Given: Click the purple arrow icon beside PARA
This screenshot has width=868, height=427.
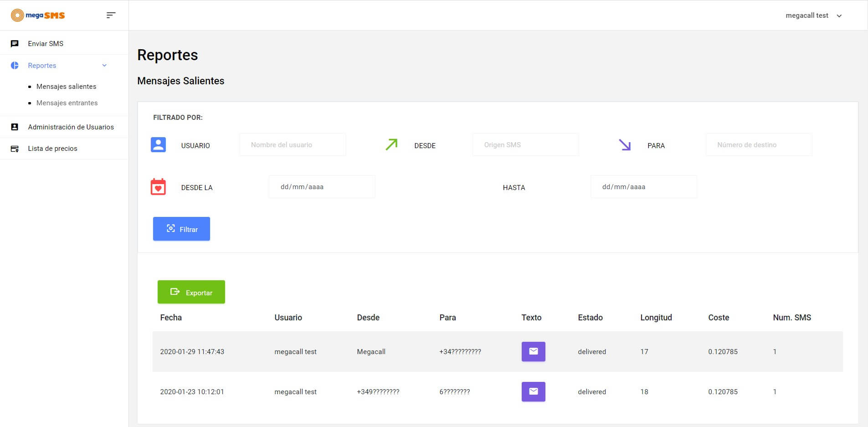Looking at the screenshot, I should (625, 145).
